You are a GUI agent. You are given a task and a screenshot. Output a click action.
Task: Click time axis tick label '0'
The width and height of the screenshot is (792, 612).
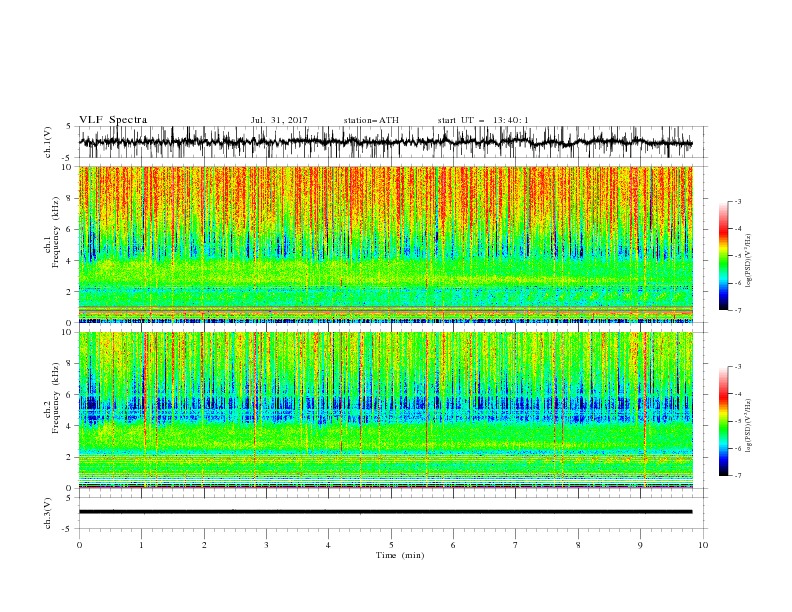click(79, 545)
